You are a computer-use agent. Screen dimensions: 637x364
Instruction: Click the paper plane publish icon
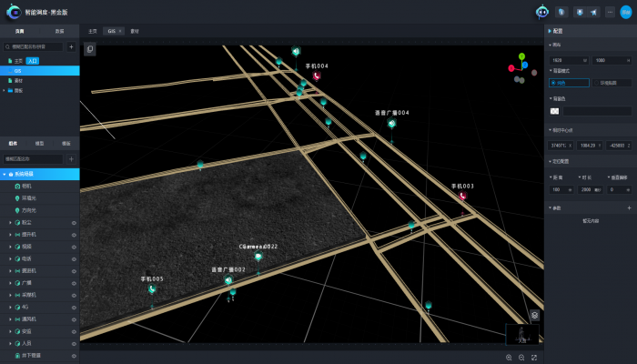[593, 12]
